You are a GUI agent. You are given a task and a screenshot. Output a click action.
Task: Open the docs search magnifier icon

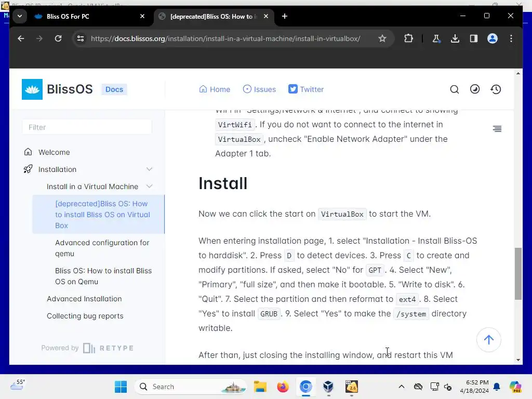pyautogui.click(x=454, y=89)
